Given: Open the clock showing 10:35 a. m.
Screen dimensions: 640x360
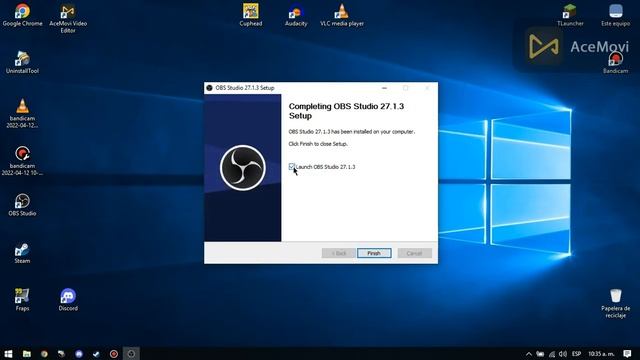Looking at the screenshot, I should [601, 354].
